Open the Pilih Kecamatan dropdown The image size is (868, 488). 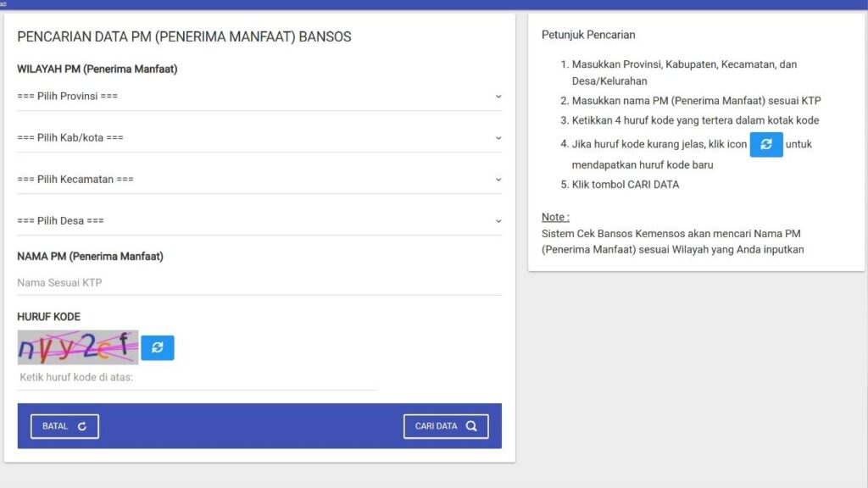click(254, 179)
